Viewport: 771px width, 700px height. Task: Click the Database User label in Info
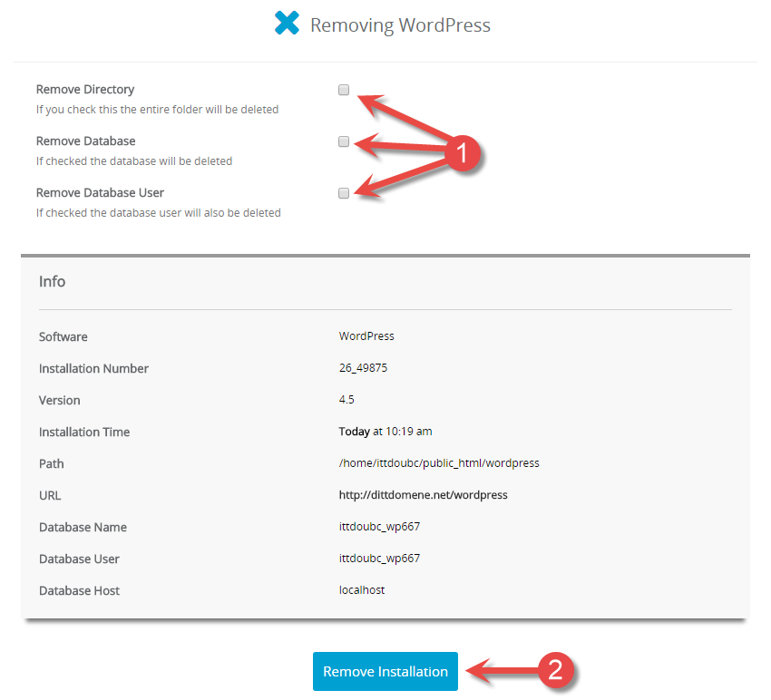[x=79, y=559]
